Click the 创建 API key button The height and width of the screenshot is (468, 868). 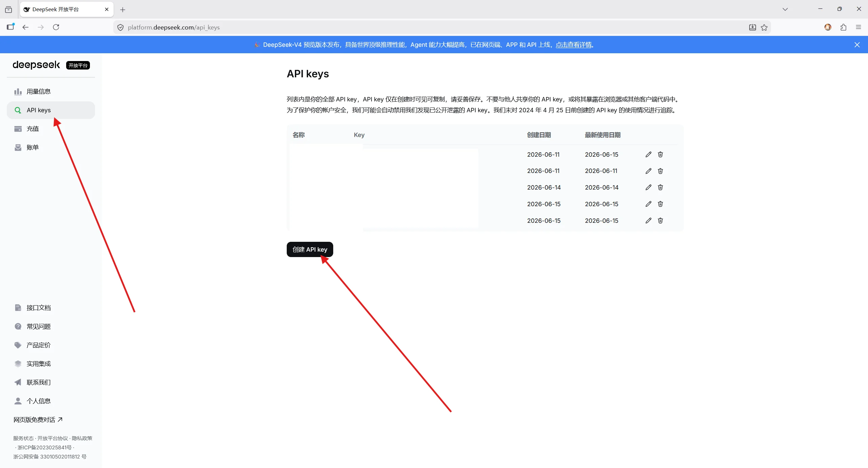310,250
